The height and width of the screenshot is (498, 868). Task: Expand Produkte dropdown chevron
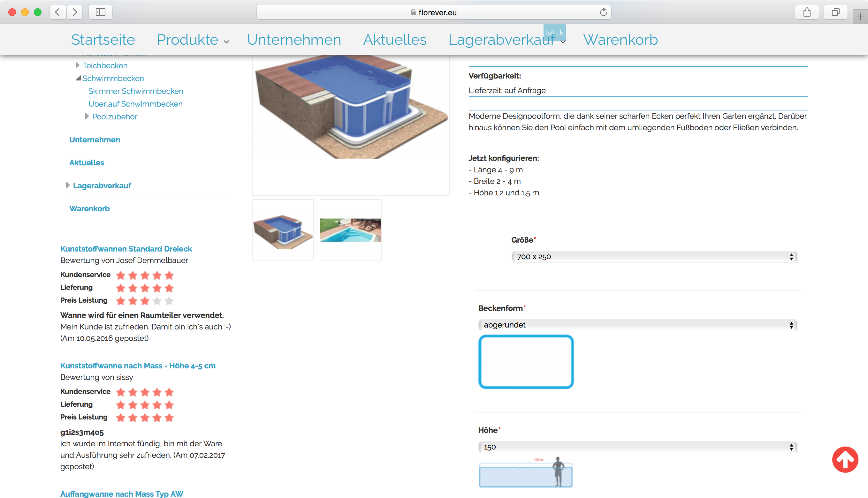[x=226, y=42]
